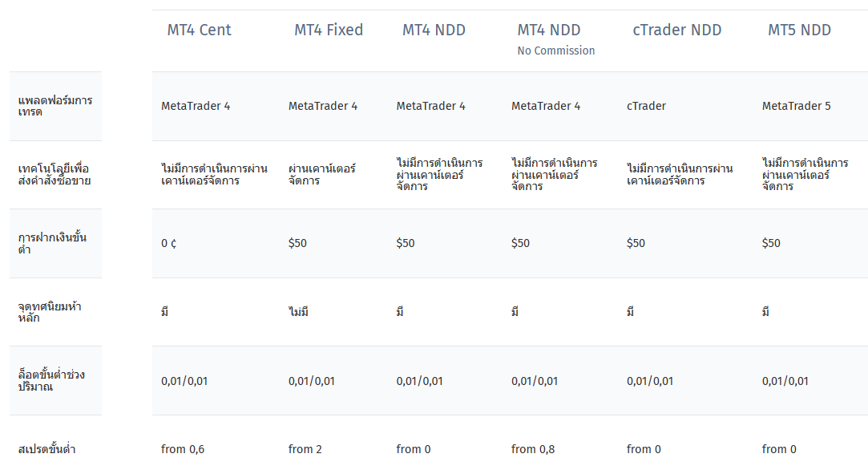Select the $50 deposit under MT5 NDD
This screenshot has height=470, width=868.
point(771,243)
